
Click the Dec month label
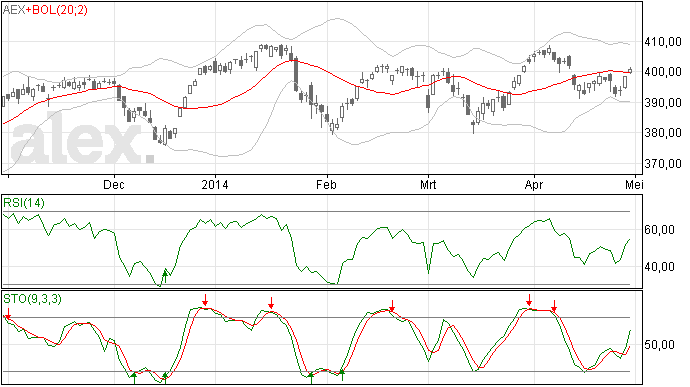click(x=114, y=184)
